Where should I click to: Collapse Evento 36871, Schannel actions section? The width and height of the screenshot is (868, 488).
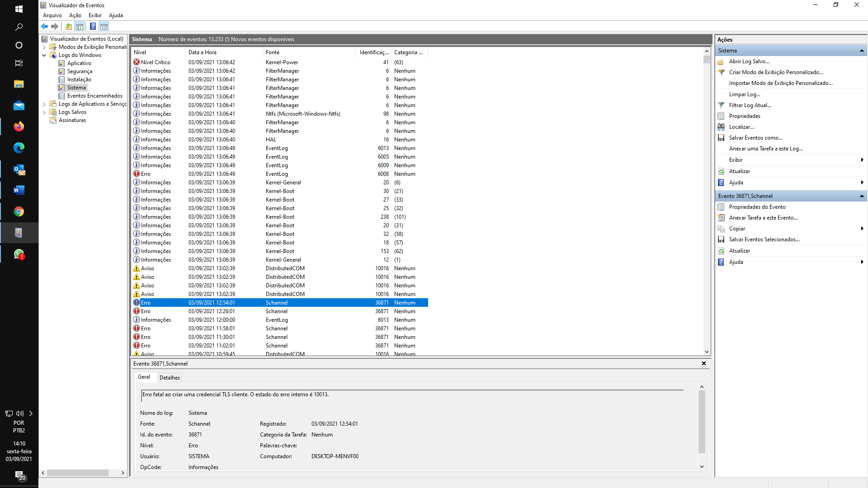coord(862,196)
